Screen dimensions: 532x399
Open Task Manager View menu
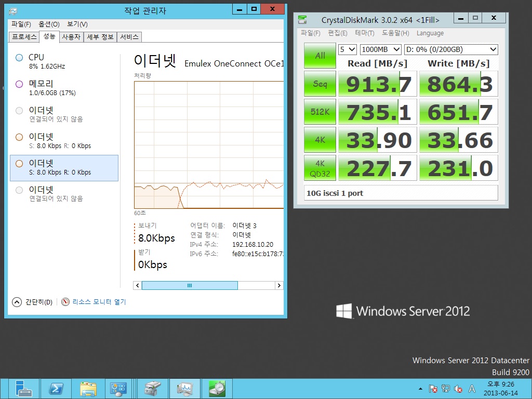77,24
